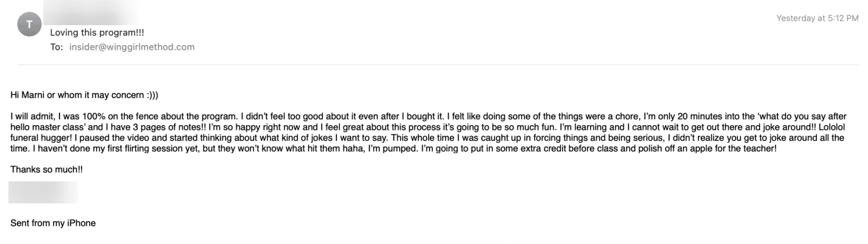This screenshot has width=868, height=244.
Task: Click the divider line under the header
Action: (x=438, y=65)
